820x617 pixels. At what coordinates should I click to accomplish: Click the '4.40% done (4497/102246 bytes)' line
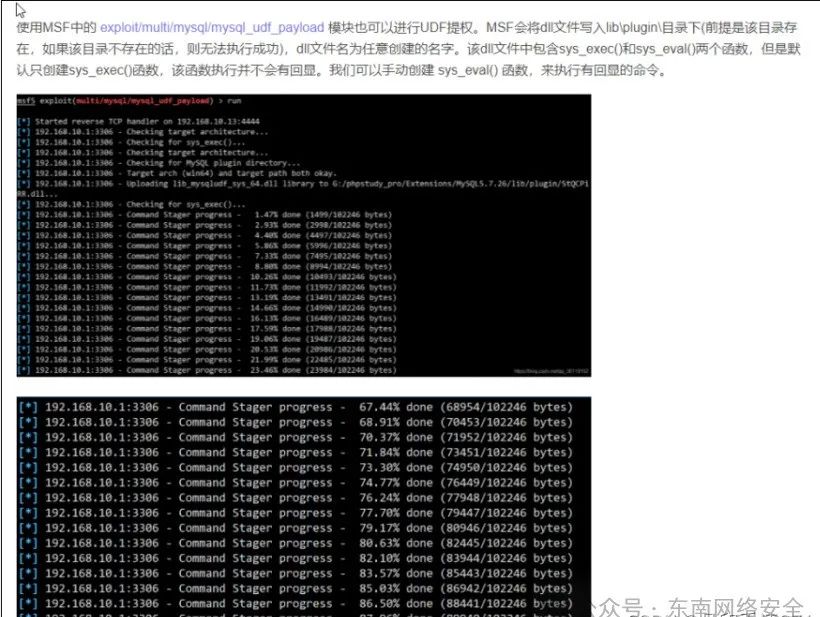coord(205,235)
